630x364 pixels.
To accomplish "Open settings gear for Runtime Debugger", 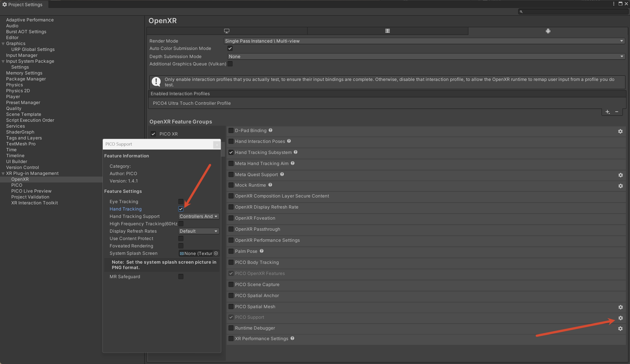I will [620, 329].
